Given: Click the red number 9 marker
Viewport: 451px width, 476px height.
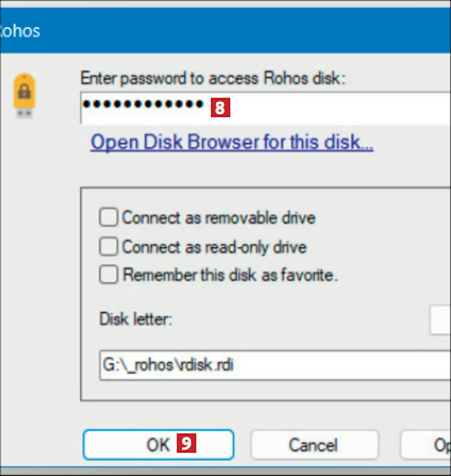Looking at the screenshot, I should 186,443.
